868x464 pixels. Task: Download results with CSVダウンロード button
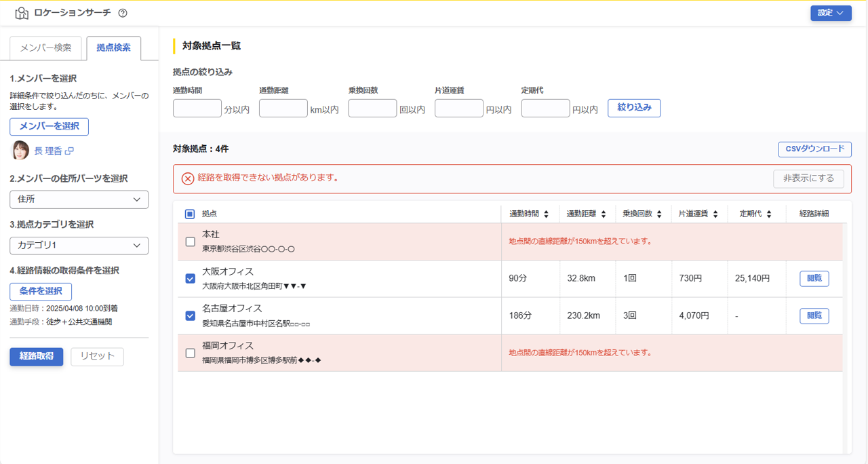(814, 149)
